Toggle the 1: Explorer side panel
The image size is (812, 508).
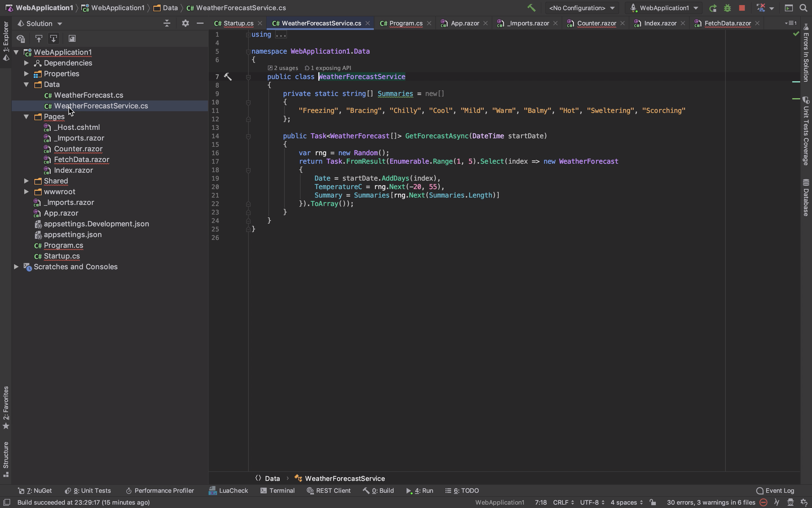[6, 42]
